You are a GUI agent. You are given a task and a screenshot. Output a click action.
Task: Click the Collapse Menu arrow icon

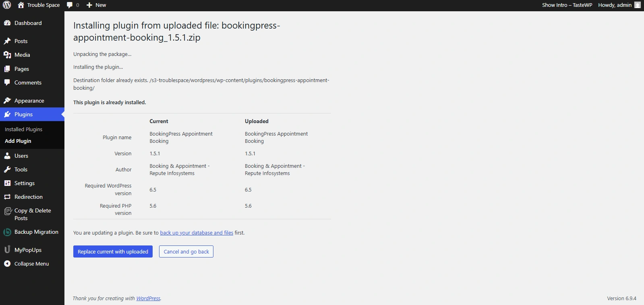click(7, 264)
